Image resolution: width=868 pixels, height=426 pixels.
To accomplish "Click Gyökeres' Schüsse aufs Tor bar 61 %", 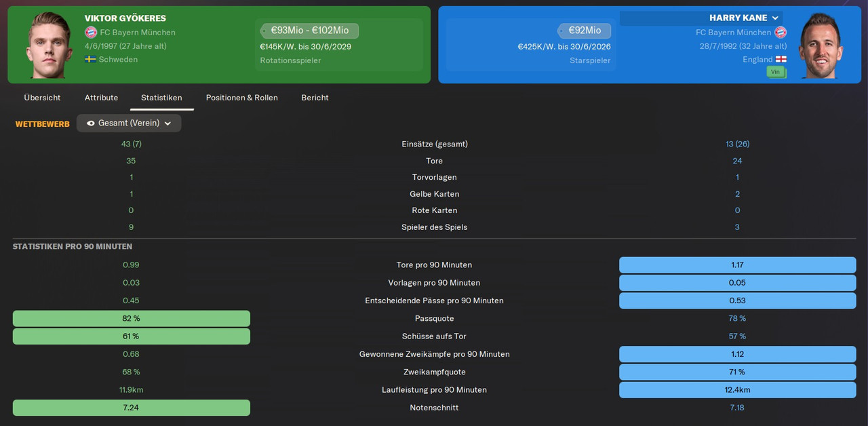I will click(132, 336).
